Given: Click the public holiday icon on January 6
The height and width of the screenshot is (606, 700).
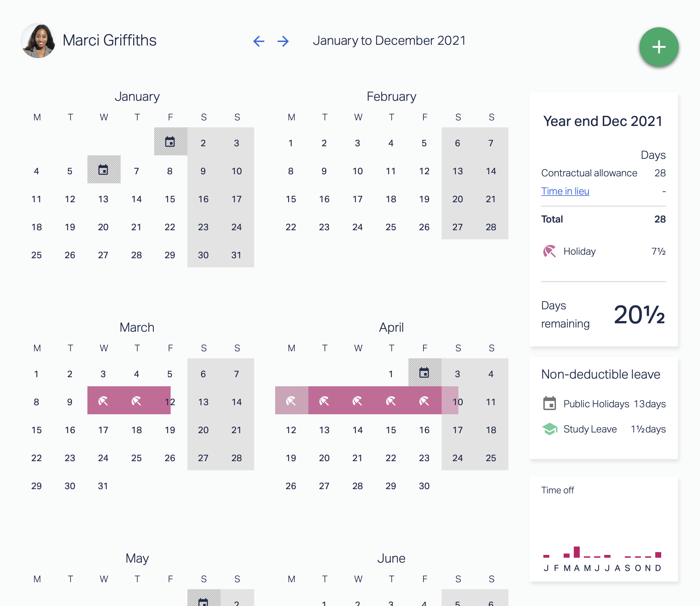Looking at the screenshot, I should click(103, 170).
